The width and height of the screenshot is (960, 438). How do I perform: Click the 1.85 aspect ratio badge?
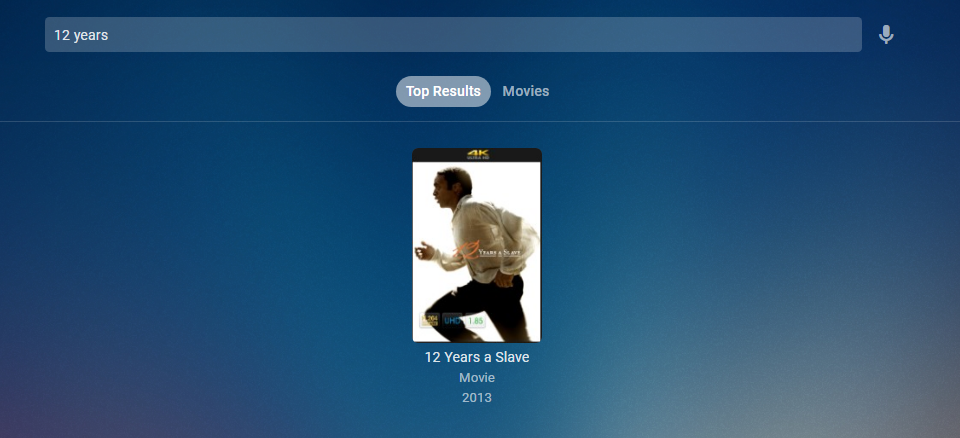coord(475,320)
